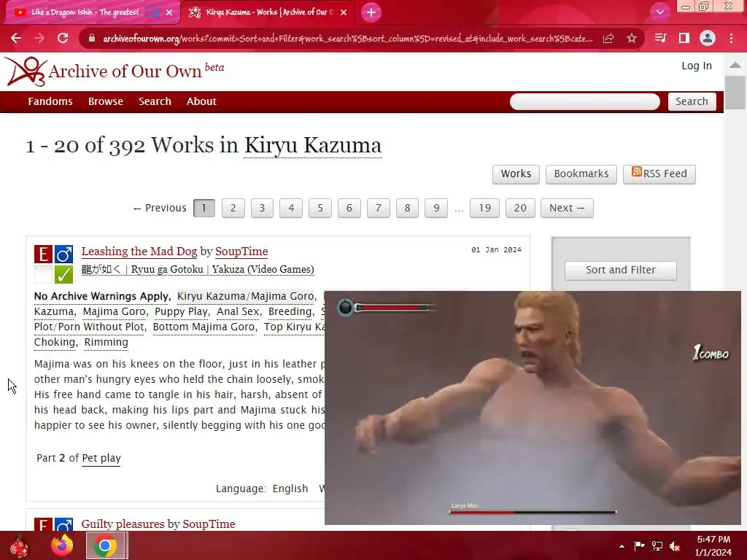Go to results page 20
This screenshot has width=747, height=560.
tap(520, 208)
